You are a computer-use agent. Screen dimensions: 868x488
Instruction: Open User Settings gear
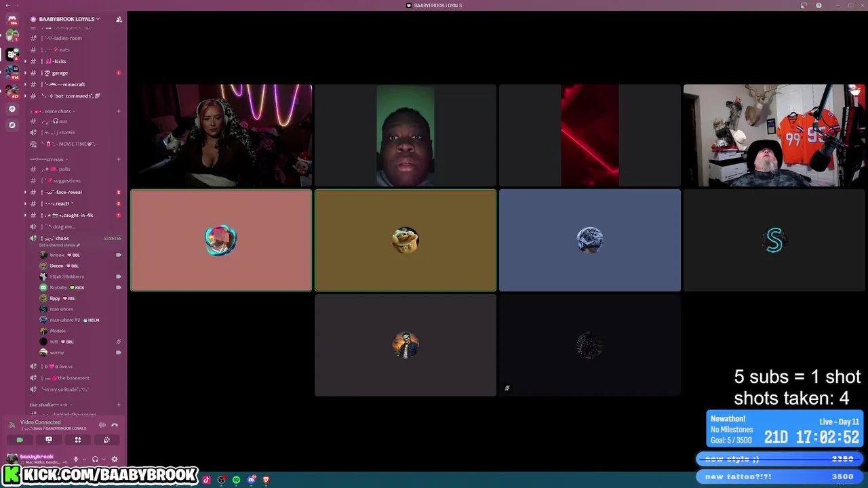click(115, 459)
